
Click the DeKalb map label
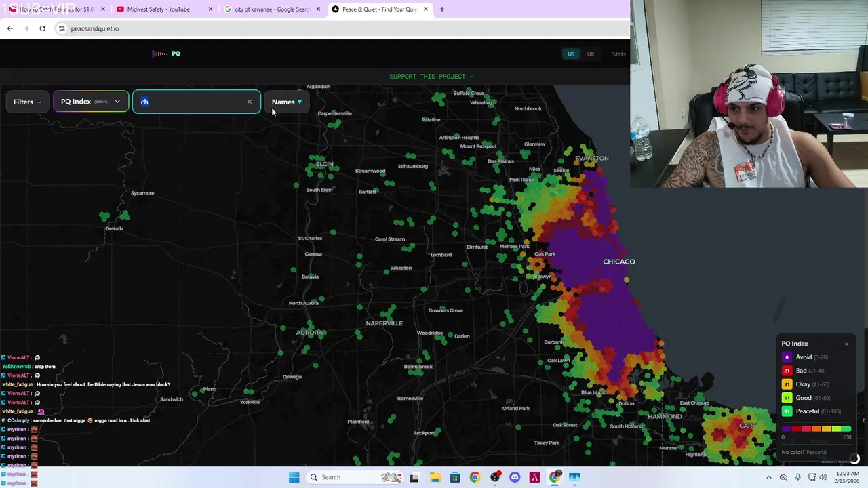pos(114,228)
